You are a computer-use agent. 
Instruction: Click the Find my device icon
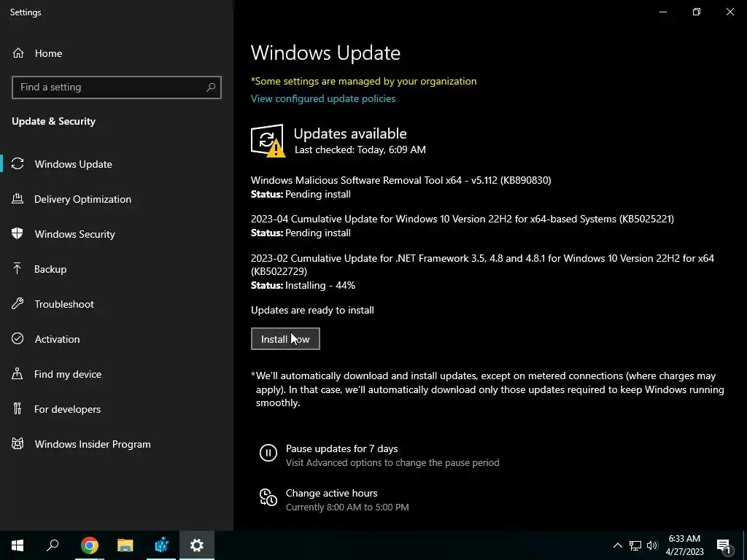click(x=18, y=374)
